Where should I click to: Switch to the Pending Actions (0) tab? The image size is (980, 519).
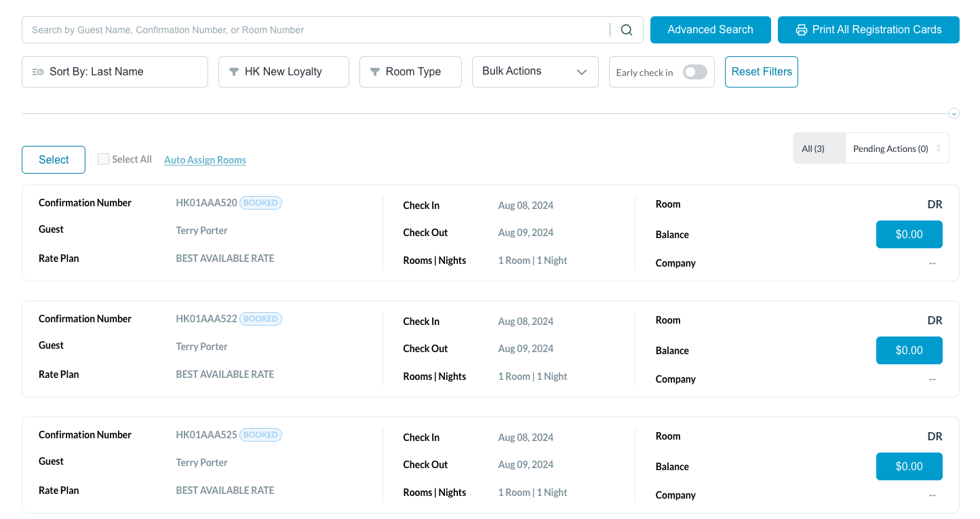(890, 149)
